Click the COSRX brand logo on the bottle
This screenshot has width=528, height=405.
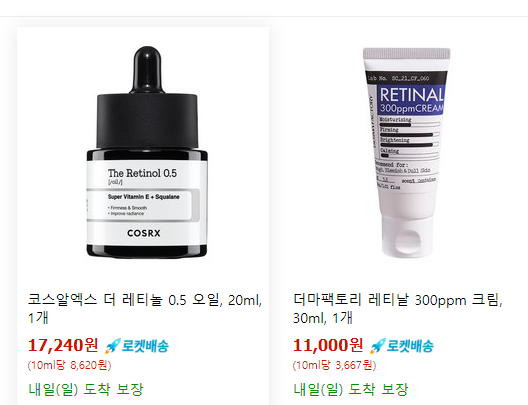pyautogui.click(x=144, y=233)
